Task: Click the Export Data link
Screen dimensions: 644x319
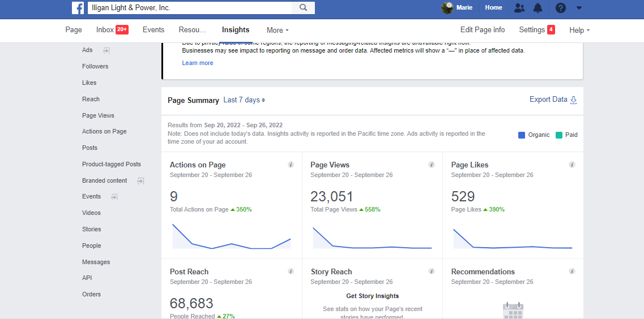Action: (x=553, y=100)
